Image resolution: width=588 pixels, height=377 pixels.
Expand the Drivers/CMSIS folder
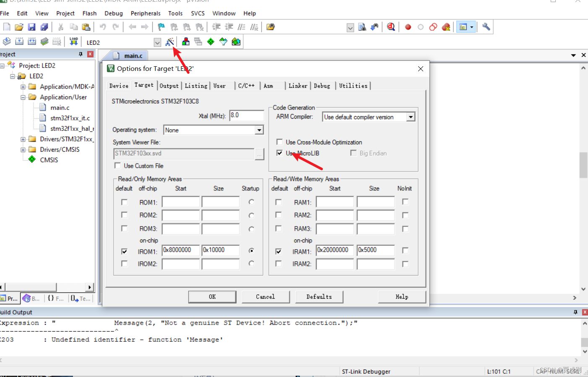[23, 150]
